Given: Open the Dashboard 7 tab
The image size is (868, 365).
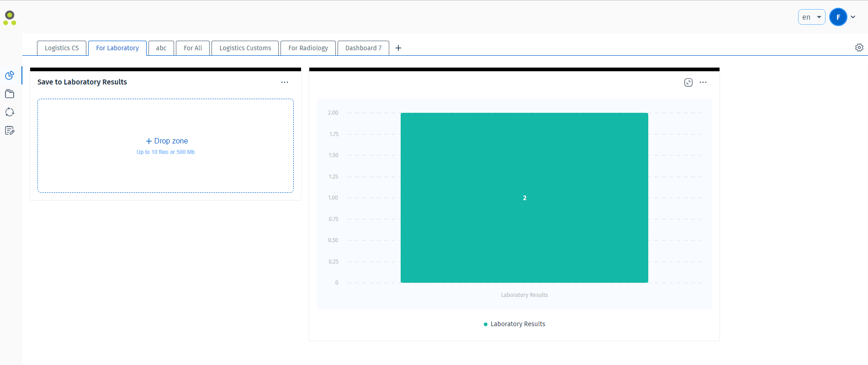Looking at the screenshot, I should tap(363, 48).
